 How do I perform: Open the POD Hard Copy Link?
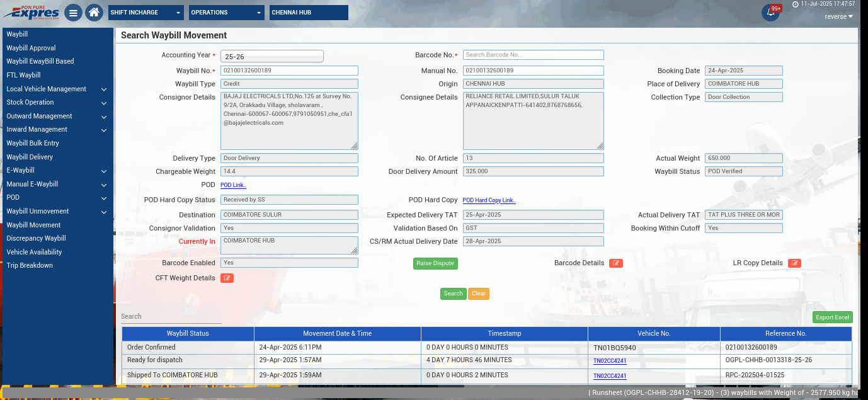pyautogui.click(x=489, y=200)
